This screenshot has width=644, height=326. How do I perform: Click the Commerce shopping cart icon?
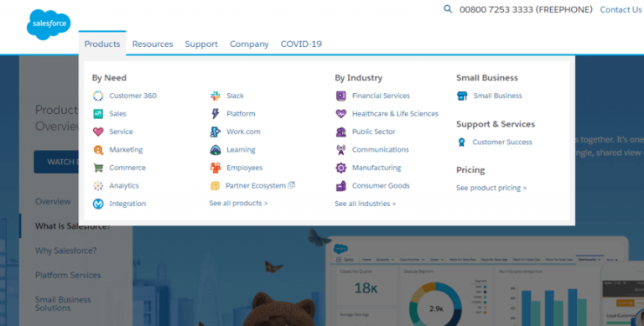tap(98, 168)
